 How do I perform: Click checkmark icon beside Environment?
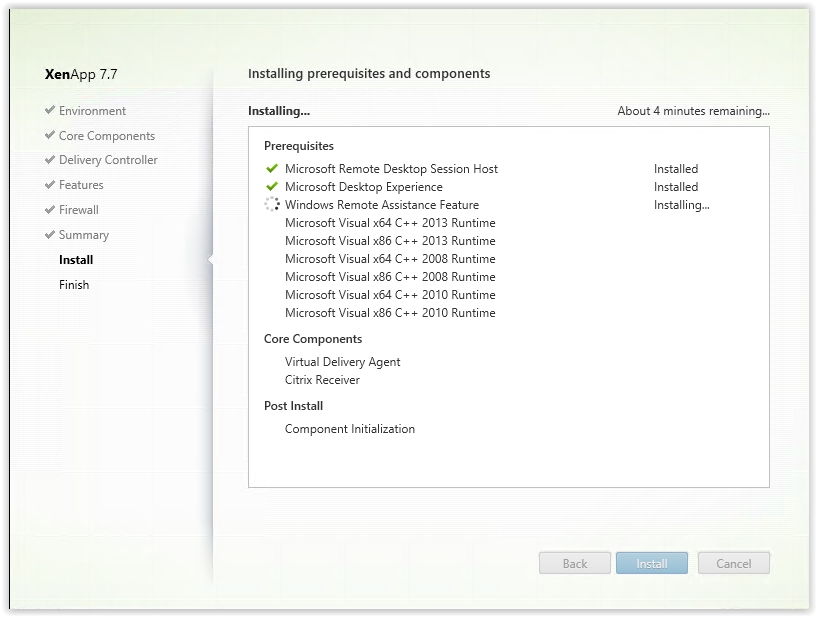pos(50,110)
